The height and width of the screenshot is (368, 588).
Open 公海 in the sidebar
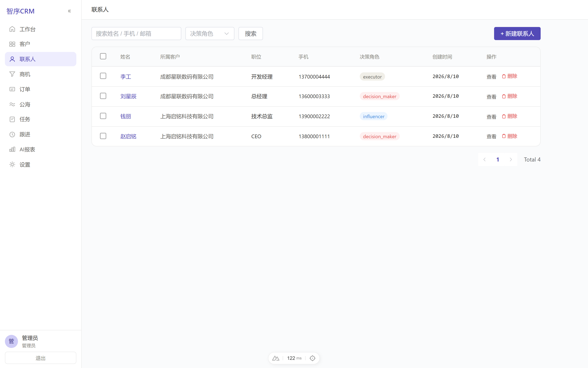point(41,104)
